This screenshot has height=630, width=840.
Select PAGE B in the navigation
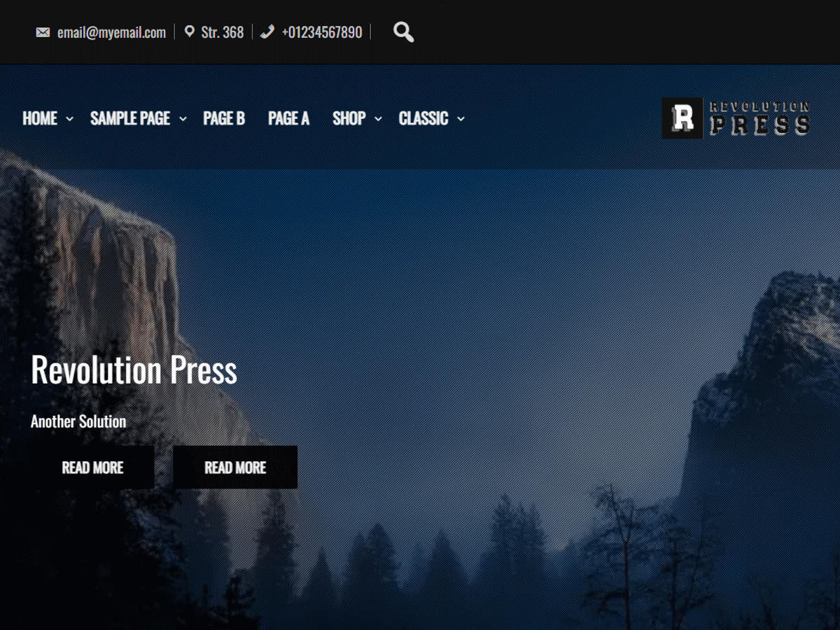tap(224, 119)
